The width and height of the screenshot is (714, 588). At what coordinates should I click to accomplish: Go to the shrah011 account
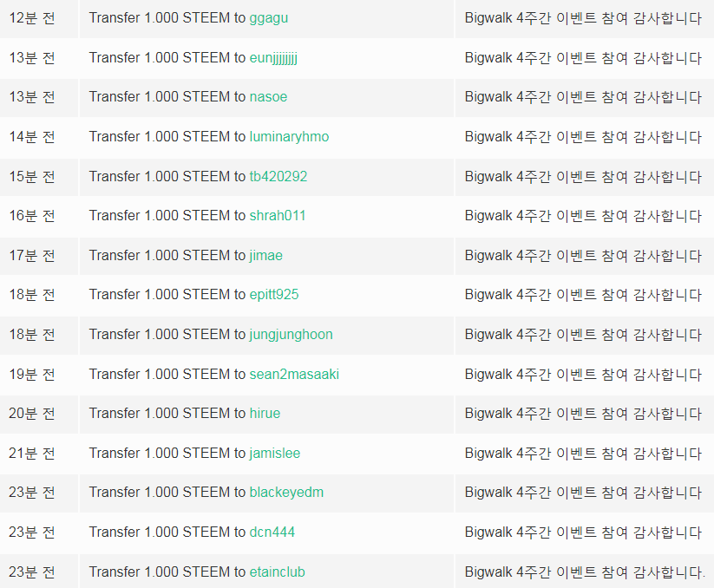pos(278,216)
